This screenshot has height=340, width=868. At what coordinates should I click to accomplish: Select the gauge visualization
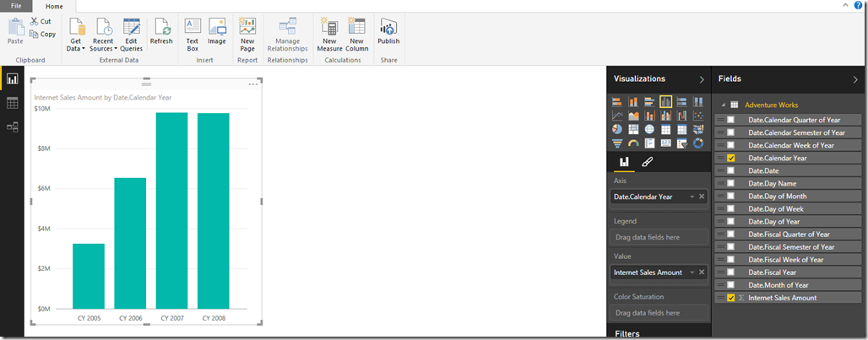tap(633, 143)
